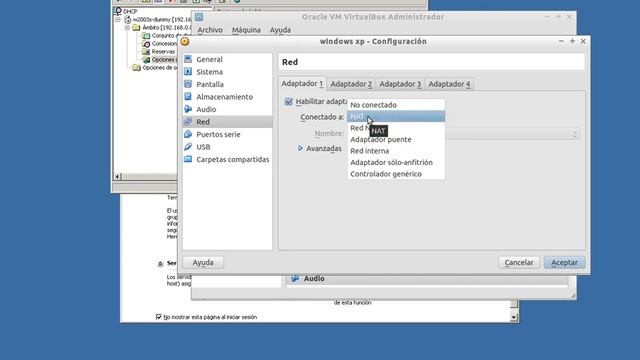Click the Cancelar button
This screenshot has width=640, height=360.
tap(519, 262)
